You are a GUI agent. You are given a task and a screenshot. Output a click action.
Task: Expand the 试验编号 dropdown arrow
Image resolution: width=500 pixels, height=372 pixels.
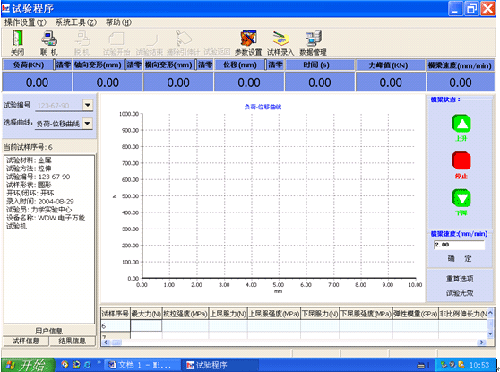tap(88, 105)
